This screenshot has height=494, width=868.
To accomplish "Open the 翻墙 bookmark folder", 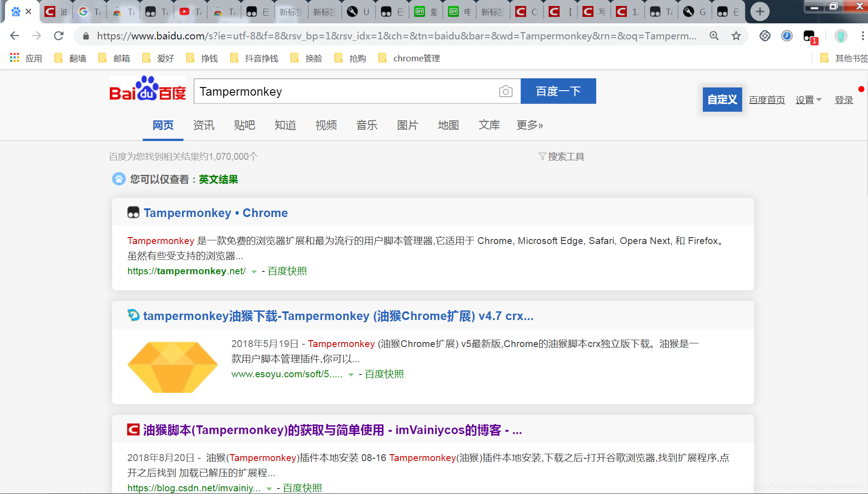I will (70, 58).
